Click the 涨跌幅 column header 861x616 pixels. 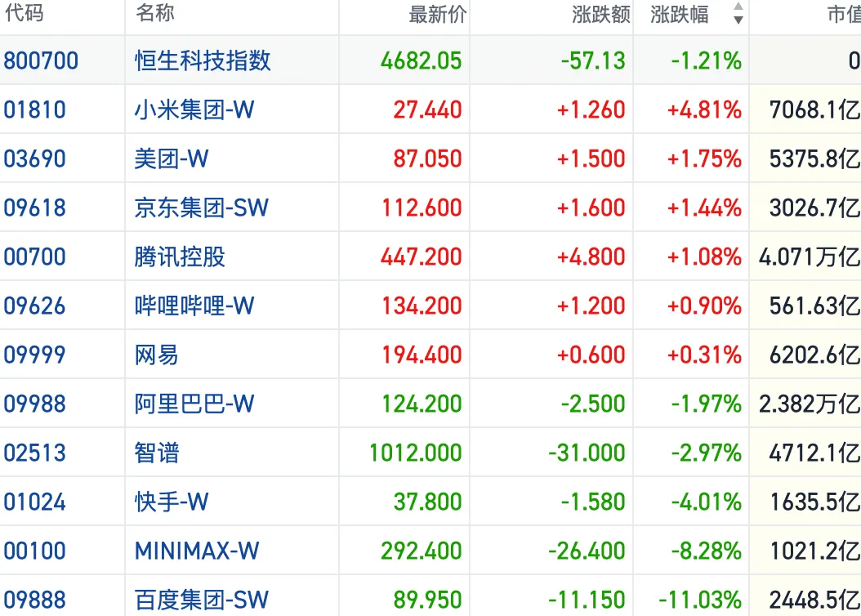pos(680,15)
